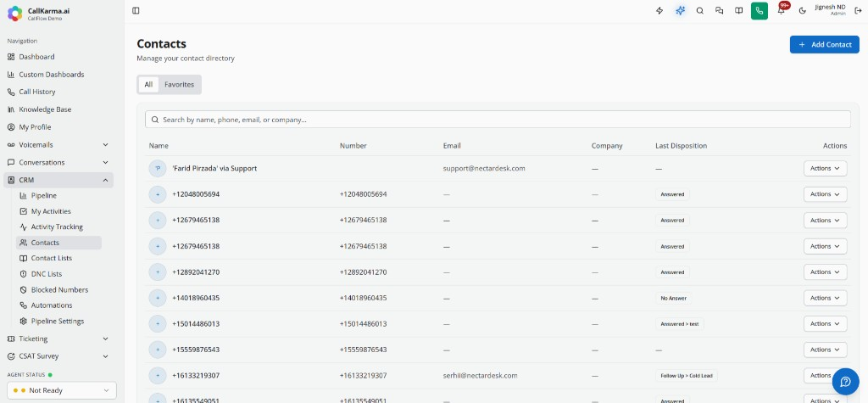Open Activity Tracking under CRM
Screen dimensions: 868x403
tap(58, 227)
